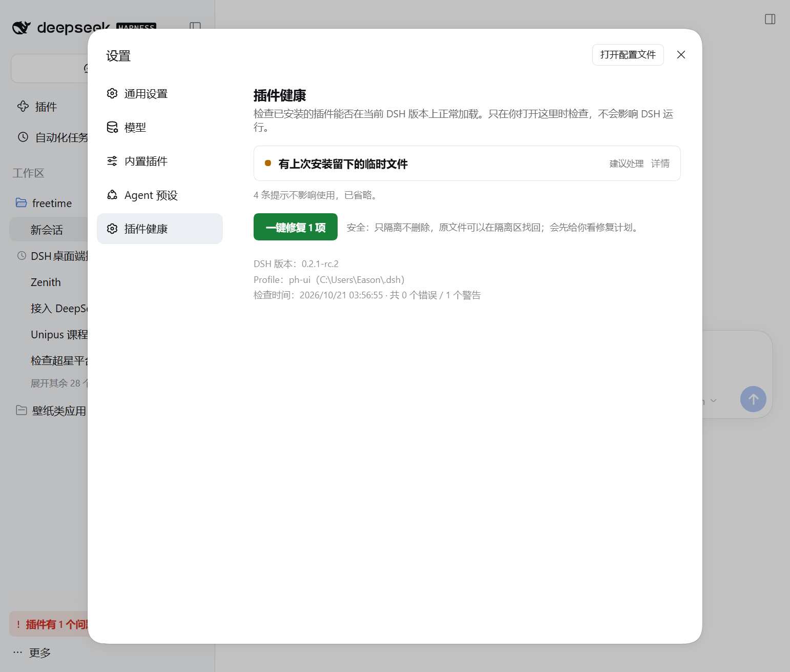Open 详情 for the temporary files warning
This screenshot has width=790, height=672.
[x=660, y=164]
